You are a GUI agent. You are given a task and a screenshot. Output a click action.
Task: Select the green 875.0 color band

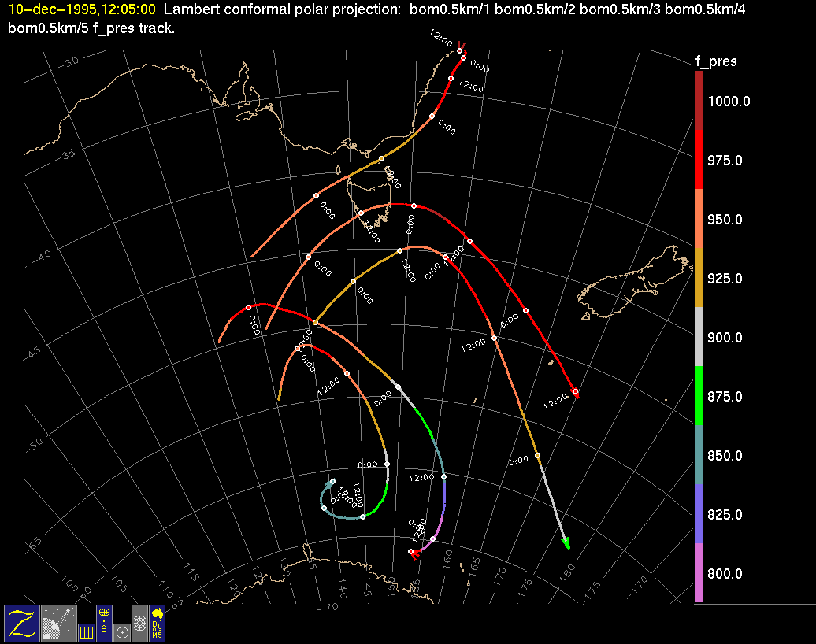(699, 395)
